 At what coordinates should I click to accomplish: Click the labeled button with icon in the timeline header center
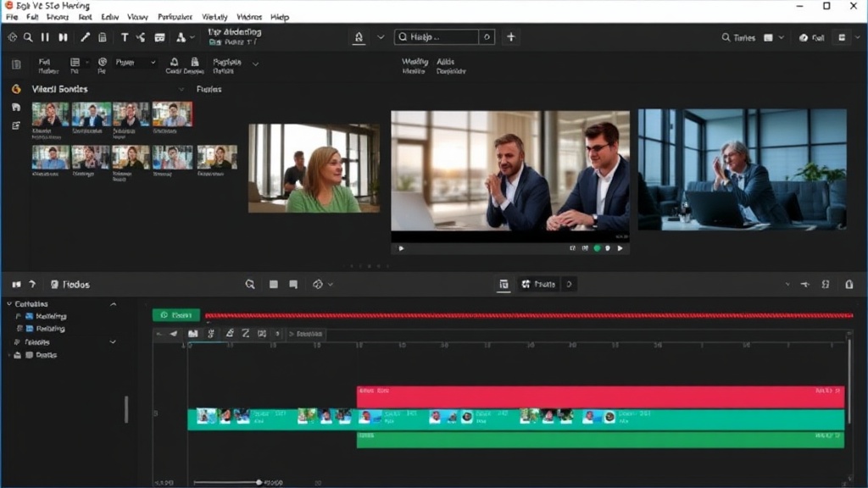537,285
